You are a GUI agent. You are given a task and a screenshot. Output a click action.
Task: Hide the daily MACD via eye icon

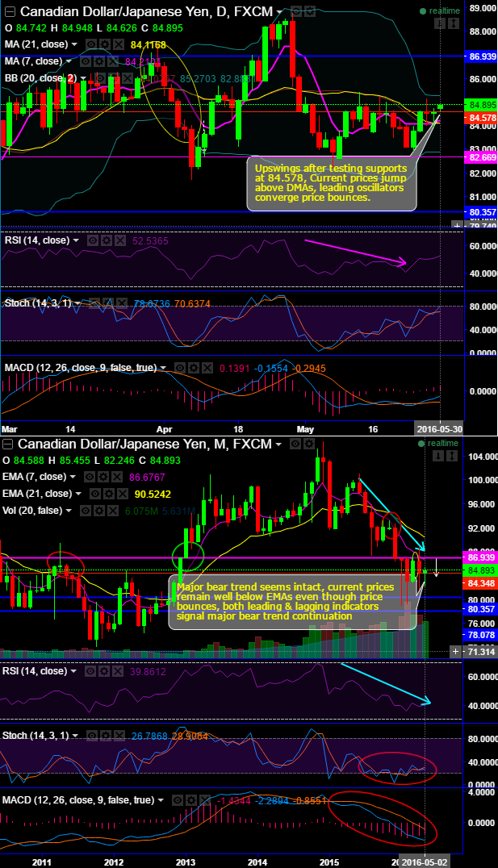(179, 368)
